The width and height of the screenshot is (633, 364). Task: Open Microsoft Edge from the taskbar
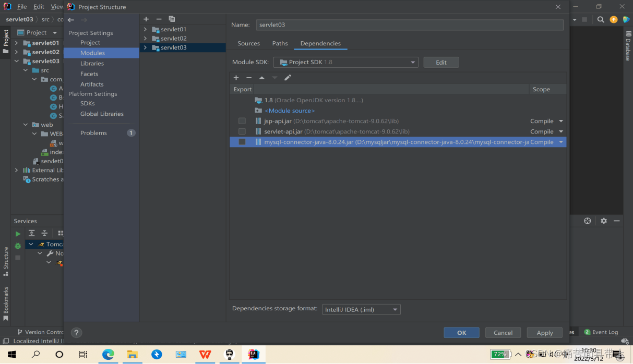coord(108,354)
